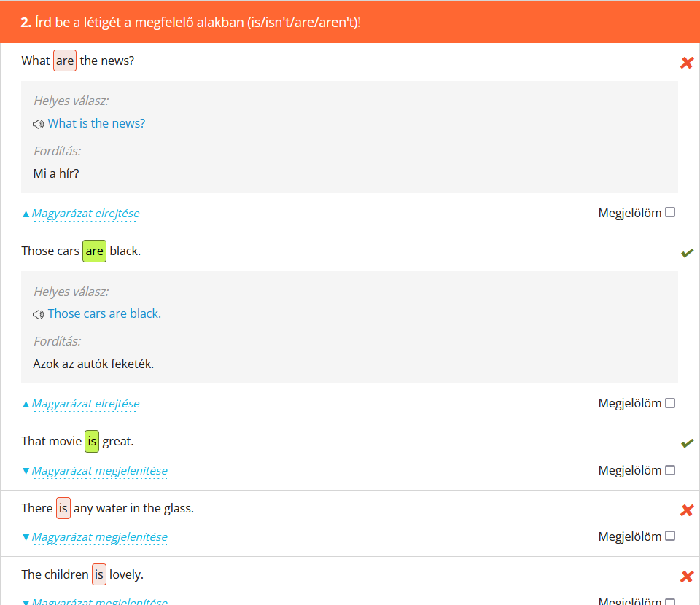
Task: Hide explanation under 'Those cars are black.'
Action: click(x=85, y=404)
